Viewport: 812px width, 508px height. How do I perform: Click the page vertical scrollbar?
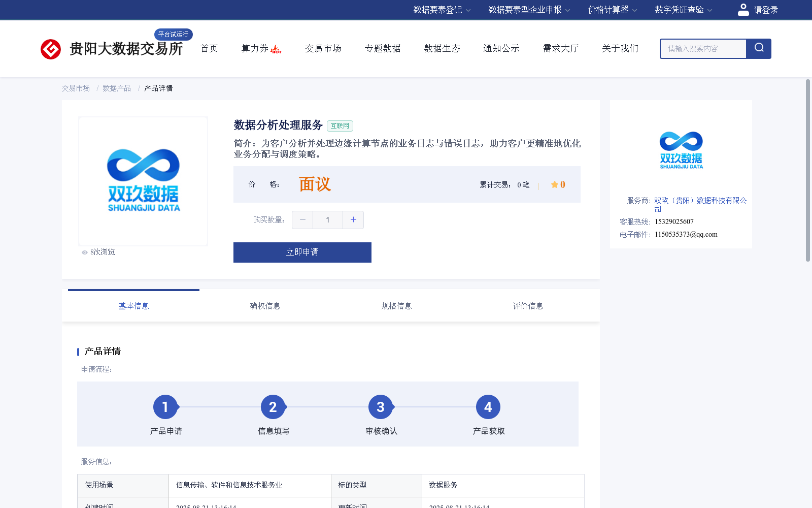point(808,170)
